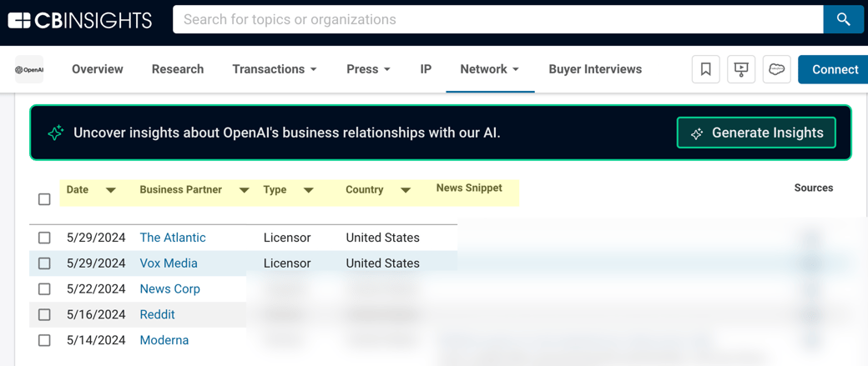The width and height of the screenshot is (868, 366).
Task: Open the Type column filter arrow
Action: click(x=309, y=190)
